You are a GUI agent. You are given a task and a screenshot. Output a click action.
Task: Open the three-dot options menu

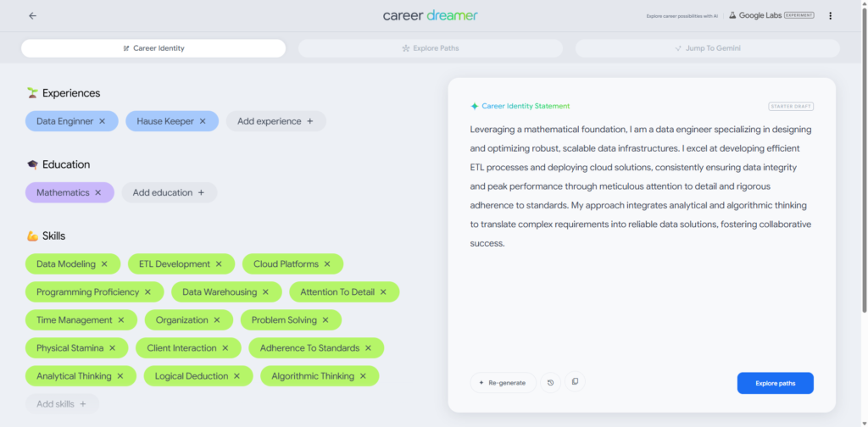pyautogui.click(x=830, y=16)
